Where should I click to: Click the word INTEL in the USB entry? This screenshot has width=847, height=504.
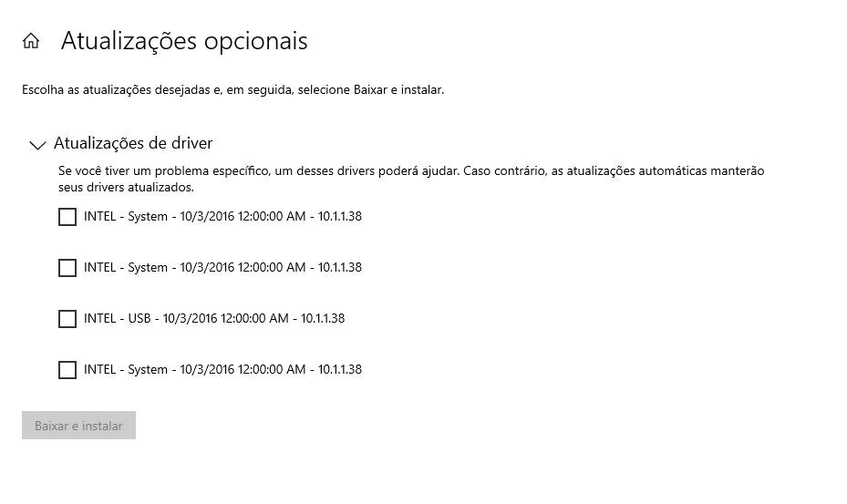(x=100, y=318)
